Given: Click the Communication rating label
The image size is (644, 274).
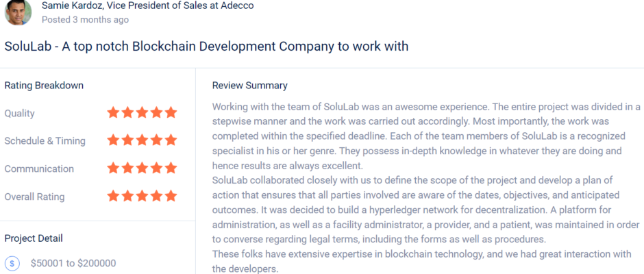Looking at the screenshot, I should [39, 169].
